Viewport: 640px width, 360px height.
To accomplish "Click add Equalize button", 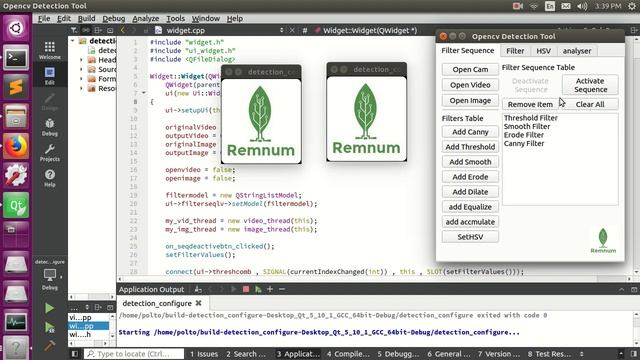I will click(x=470, y=207).
